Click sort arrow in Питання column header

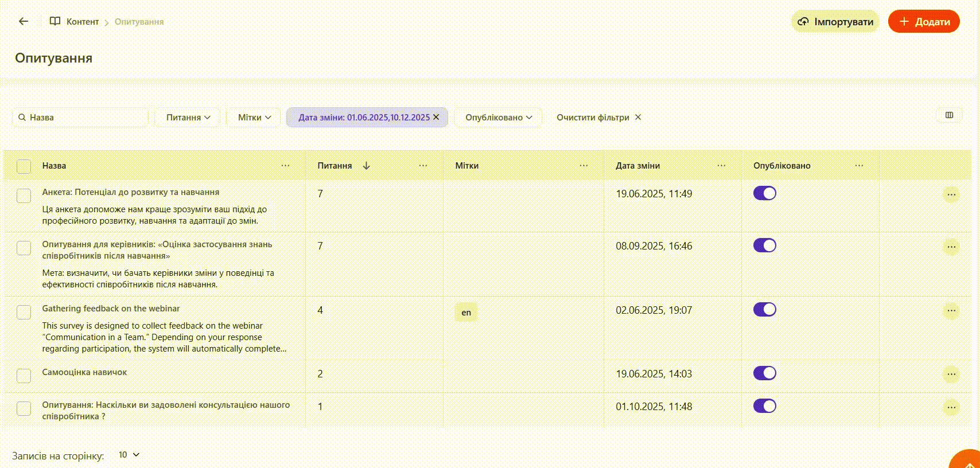(366, 166)
